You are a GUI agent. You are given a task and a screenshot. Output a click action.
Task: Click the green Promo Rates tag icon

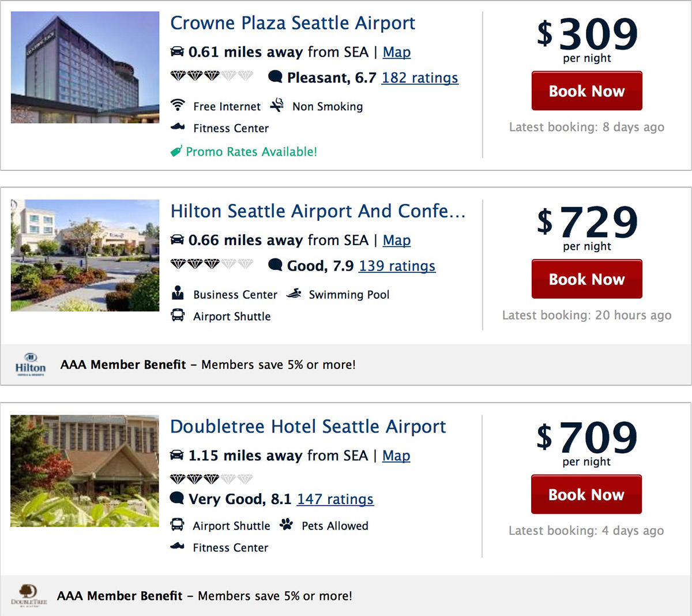(x=176, y=151)
